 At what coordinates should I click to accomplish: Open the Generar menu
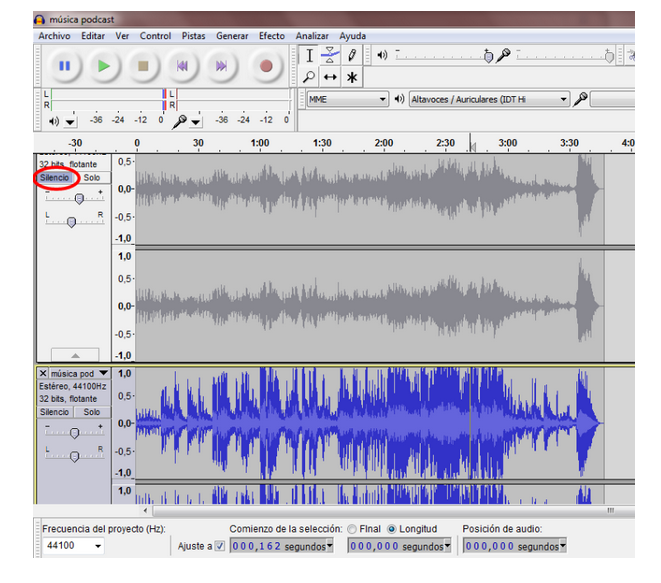[x=232, y=36]
